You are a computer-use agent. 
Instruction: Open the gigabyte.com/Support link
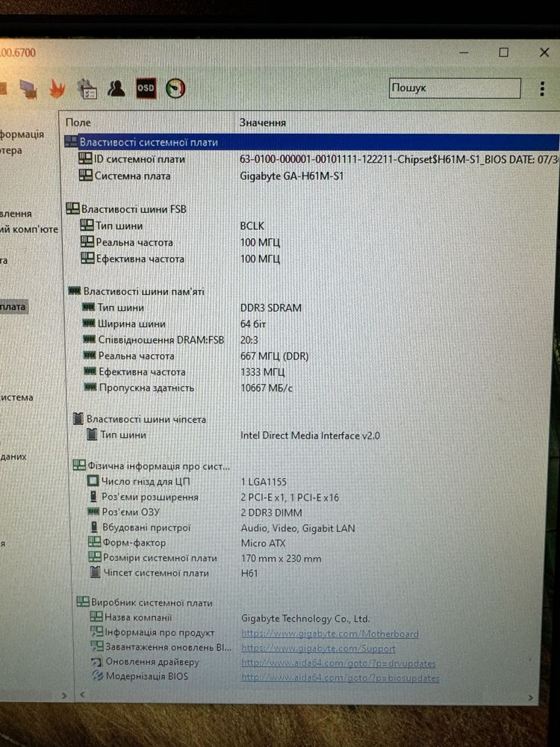click(318, 649)
